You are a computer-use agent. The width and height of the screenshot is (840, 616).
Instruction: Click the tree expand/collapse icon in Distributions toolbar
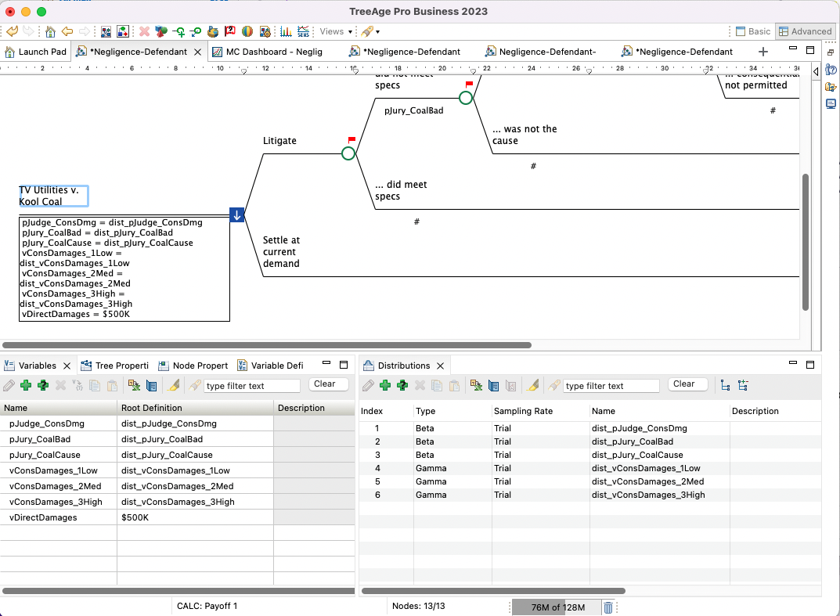[x=742, y=385]
